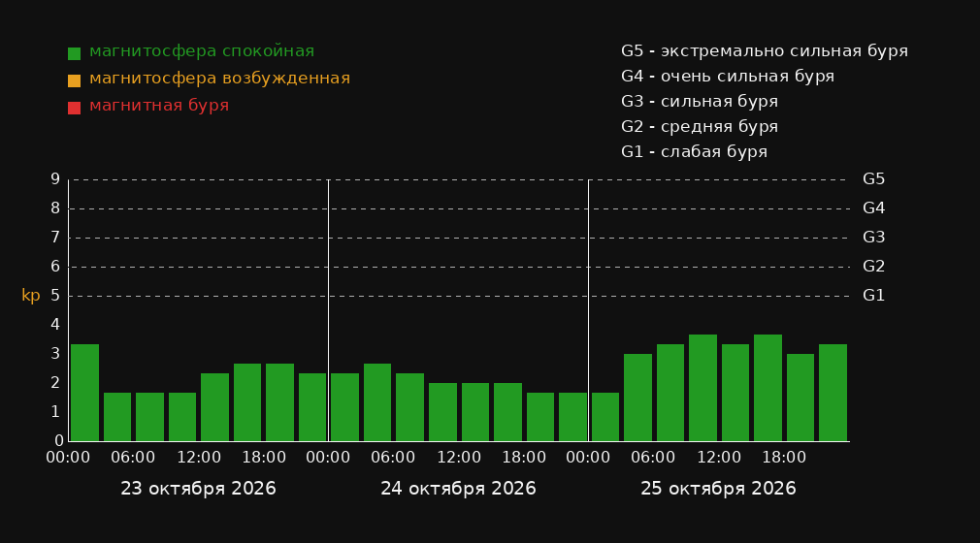
Task: Click the G4 label ending the kp 8 gridline
Action: point(873,208)
